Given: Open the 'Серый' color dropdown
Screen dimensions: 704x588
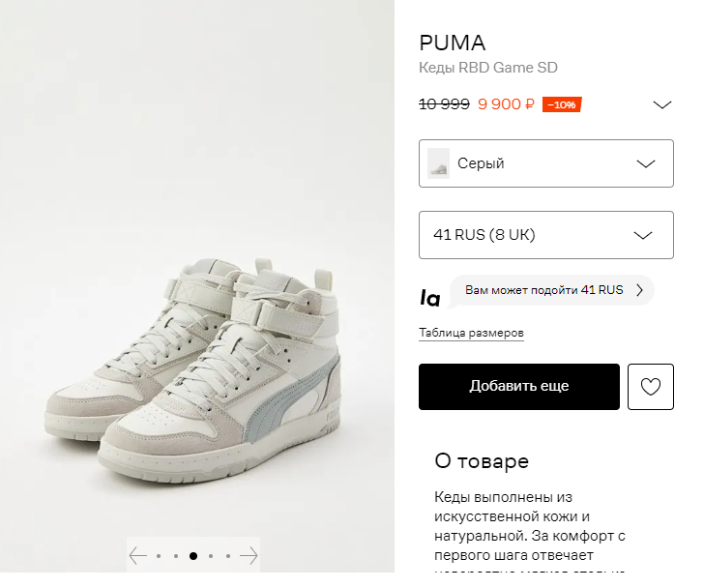Looking at the screenshot, I should pyautogui.click(x=545, y=163).
